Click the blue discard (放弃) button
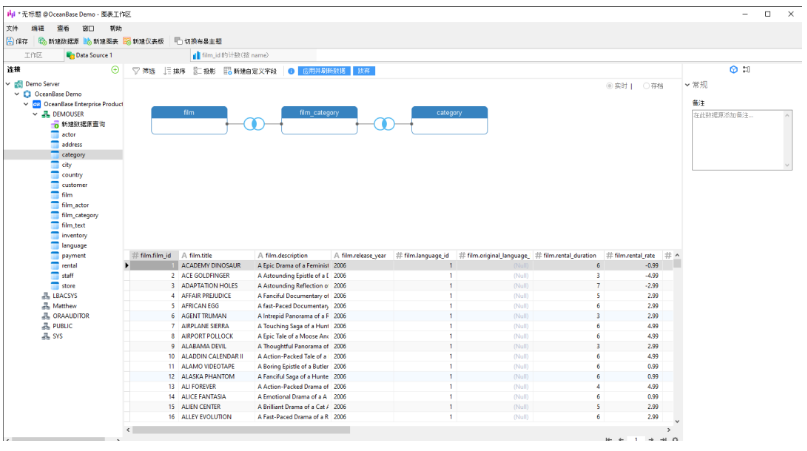The height and width of the screenshot is (451, 807). 364,71
